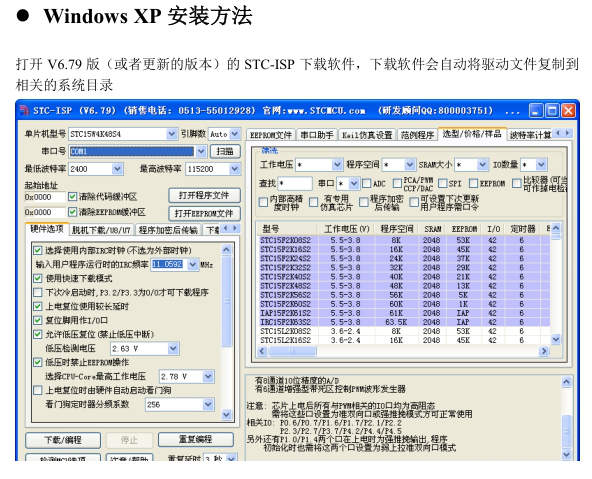Click chip table horizontal scroll right arrow

pos(544,351)
